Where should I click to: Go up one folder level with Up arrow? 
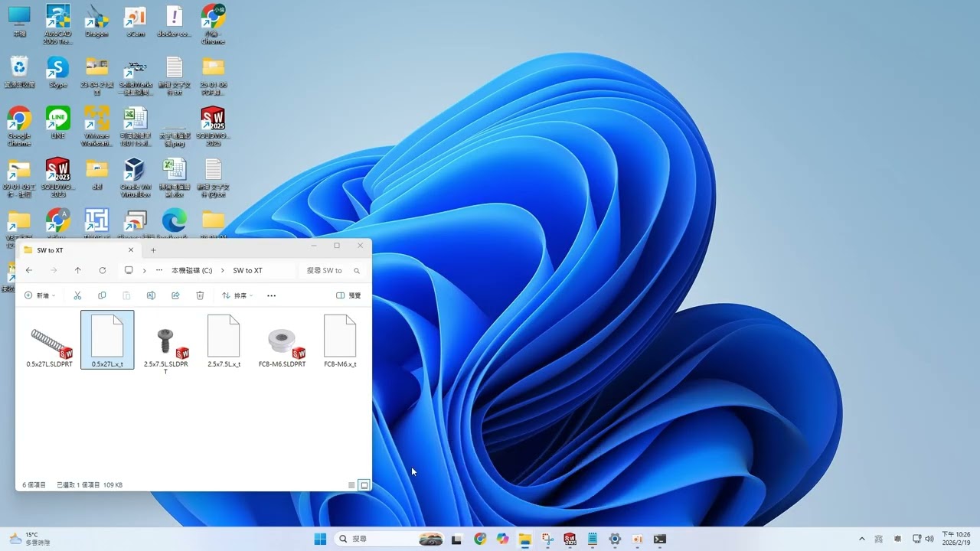click(x=77, y=270)
